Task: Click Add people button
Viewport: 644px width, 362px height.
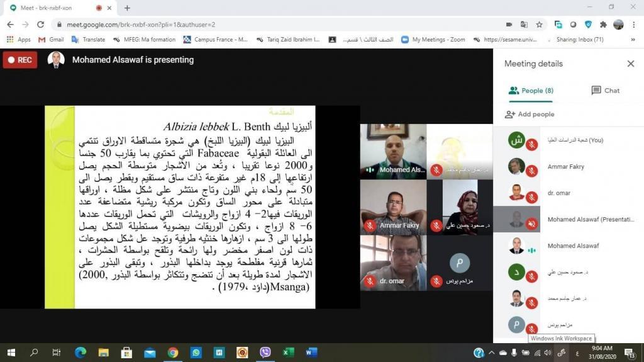Action: [530, 115]
